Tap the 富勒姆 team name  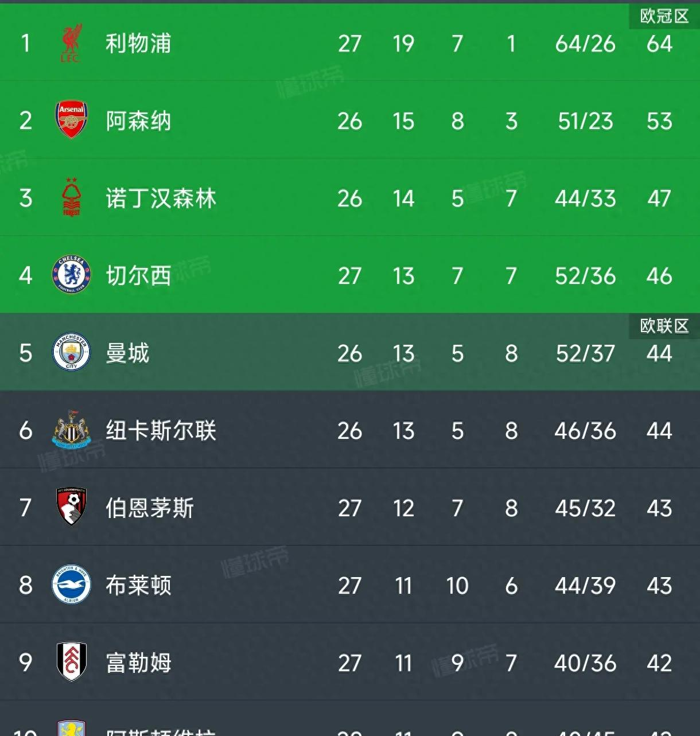click(138, 663)
